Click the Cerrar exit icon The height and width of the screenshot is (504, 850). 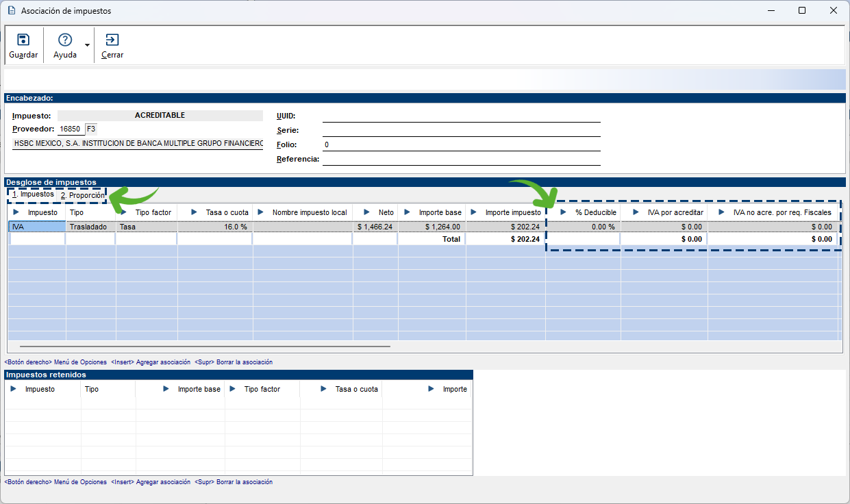point(112,40)
